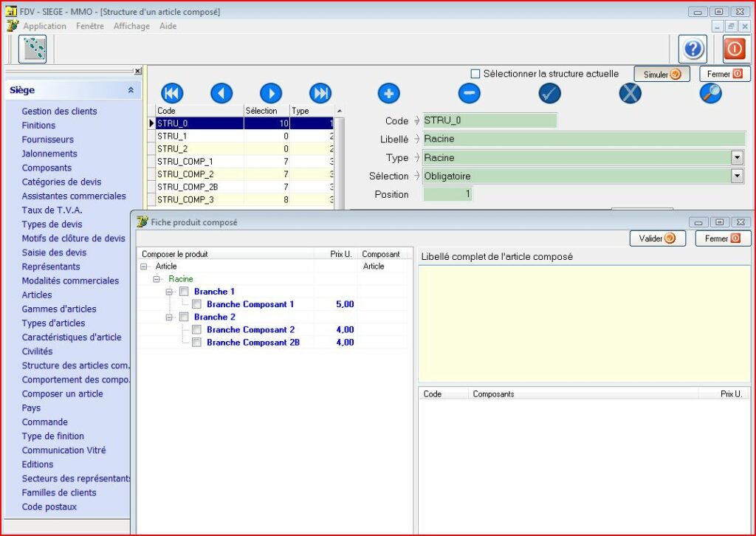This screenshot has height=536, width=756.
Task: Tick the Branche Composant 2B checkbox
Action: (196, 343)
